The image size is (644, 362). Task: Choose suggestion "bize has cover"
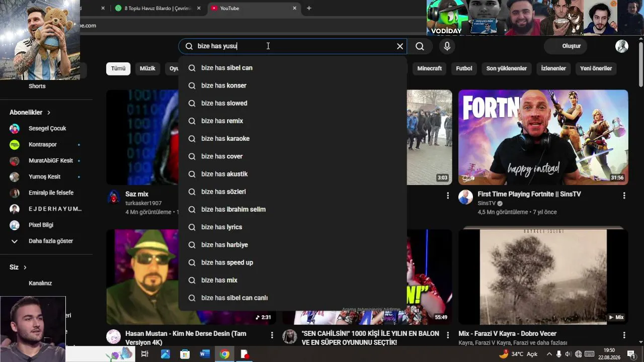coord(293,156)
